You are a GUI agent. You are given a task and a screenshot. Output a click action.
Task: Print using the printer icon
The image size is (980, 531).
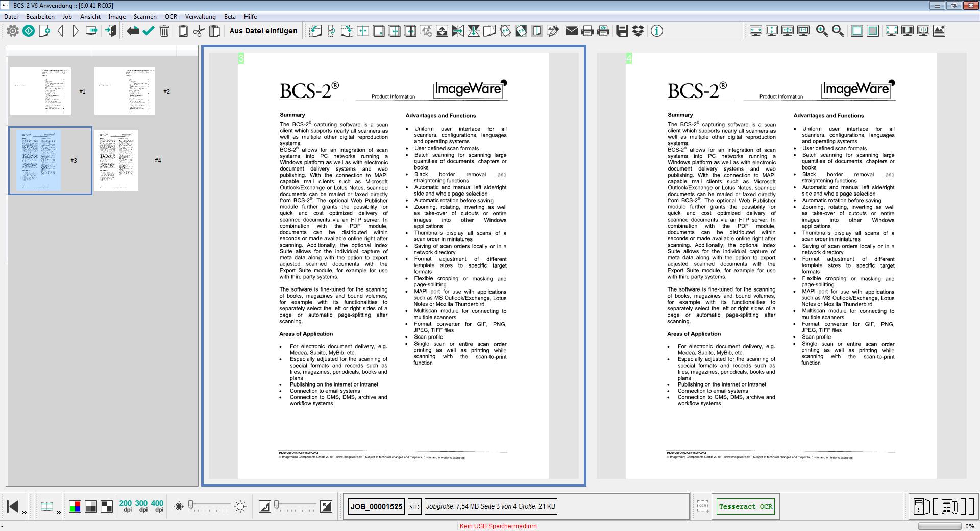[x=587, y=31]
